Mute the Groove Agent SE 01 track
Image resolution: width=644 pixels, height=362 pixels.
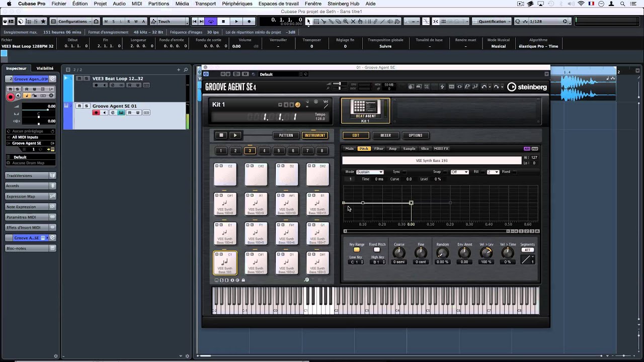click(x=79, y=106)
